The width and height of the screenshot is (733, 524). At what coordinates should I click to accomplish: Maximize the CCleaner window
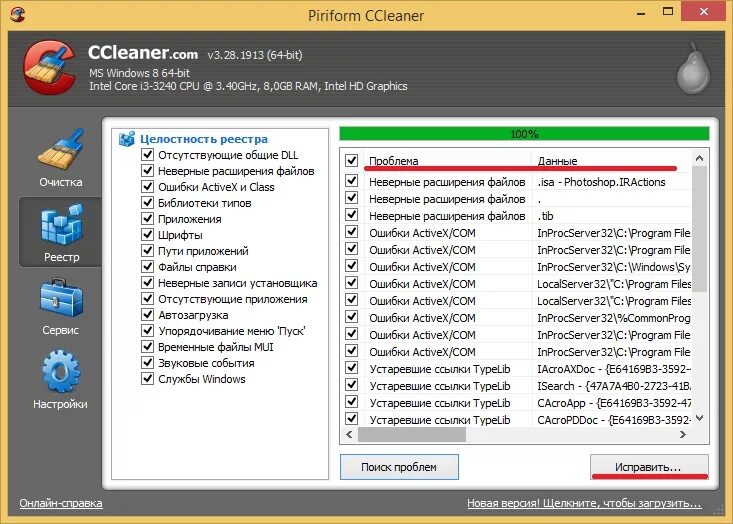[x=668, y=12]
